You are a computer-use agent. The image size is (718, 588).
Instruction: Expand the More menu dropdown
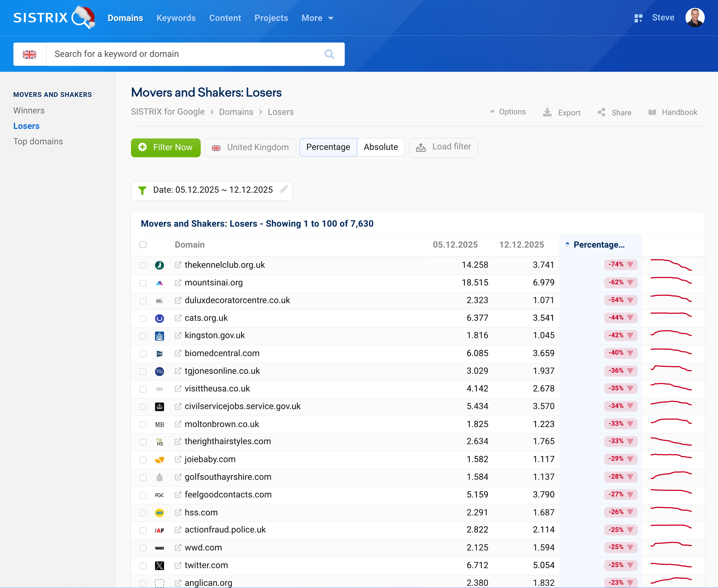(x=317, y=18)
